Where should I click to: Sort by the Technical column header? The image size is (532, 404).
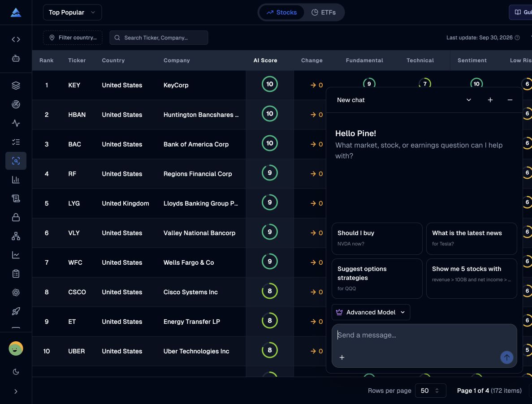(420, 60)
